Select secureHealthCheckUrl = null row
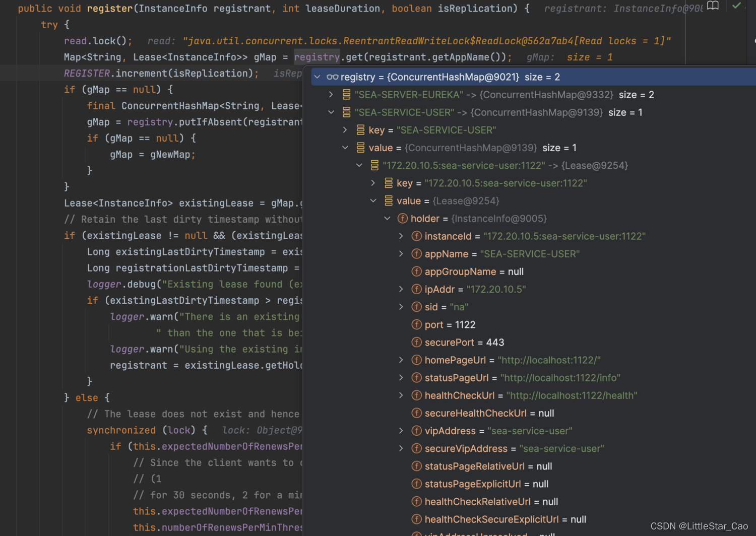 [529, 413]
